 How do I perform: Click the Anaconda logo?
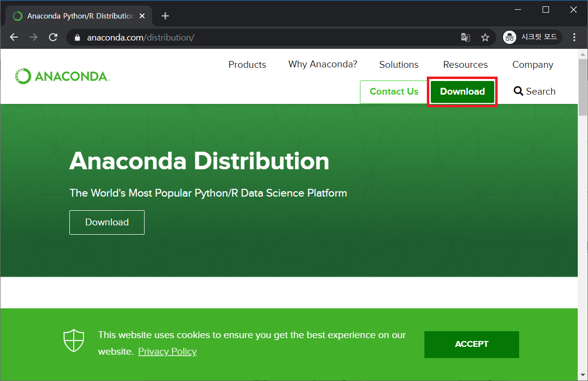point(63,76)
